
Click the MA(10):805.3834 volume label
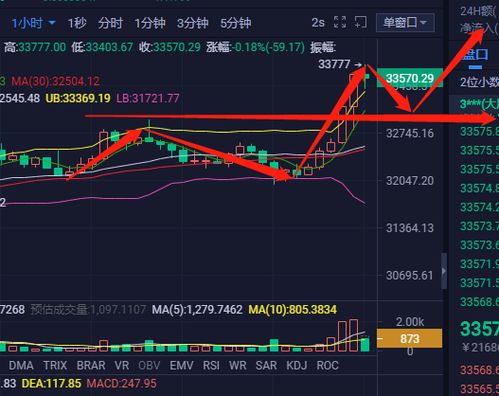pyautogui.click(x=292, y=310)
